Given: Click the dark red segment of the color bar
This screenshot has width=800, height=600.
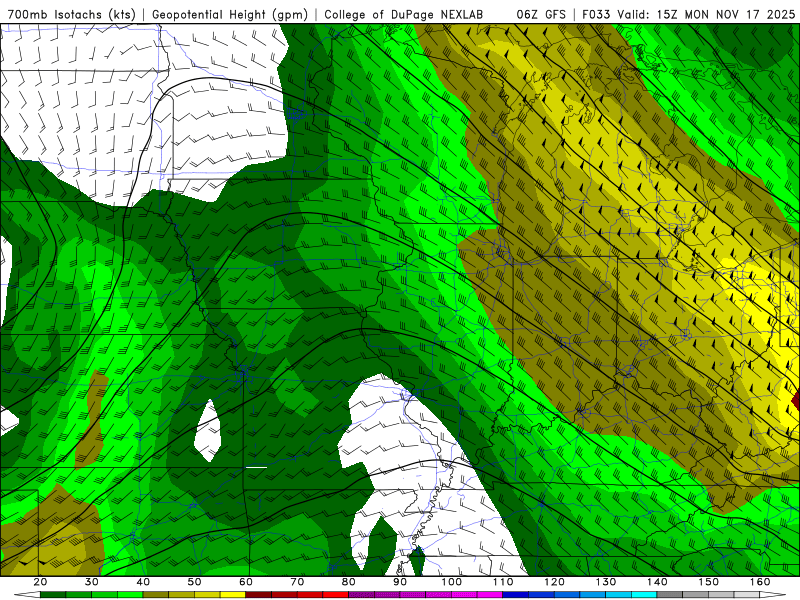Looking at the screenshot, I should [259, 595].
